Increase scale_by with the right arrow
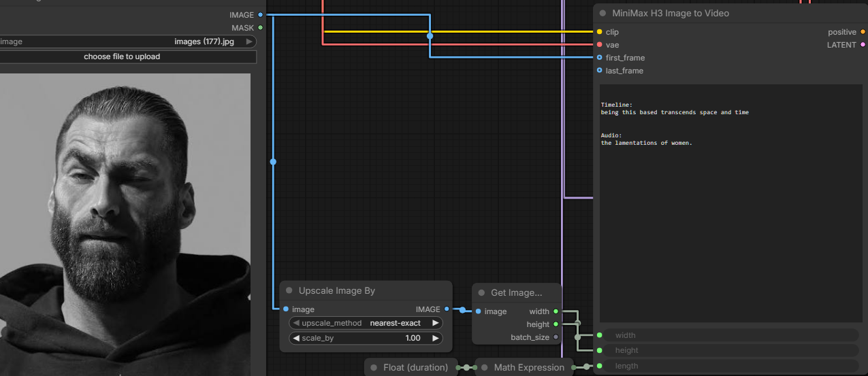Viewport: 868px width, 376px height. 436,338
